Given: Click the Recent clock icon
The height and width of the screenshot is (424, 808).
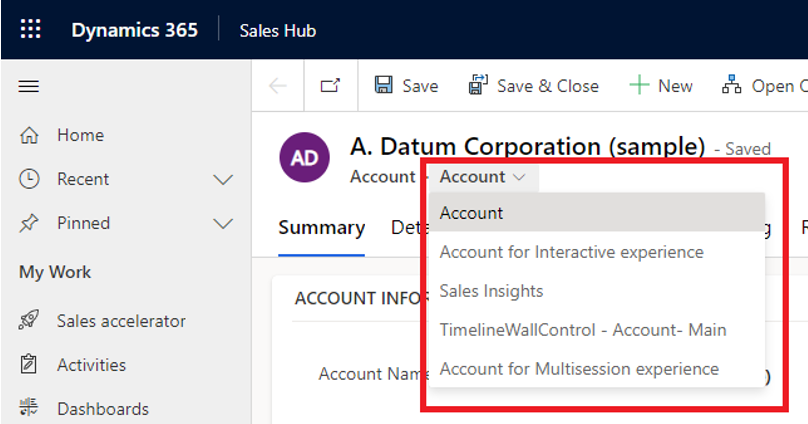Looking at the screenshot, I should click(x=29, y=179).
